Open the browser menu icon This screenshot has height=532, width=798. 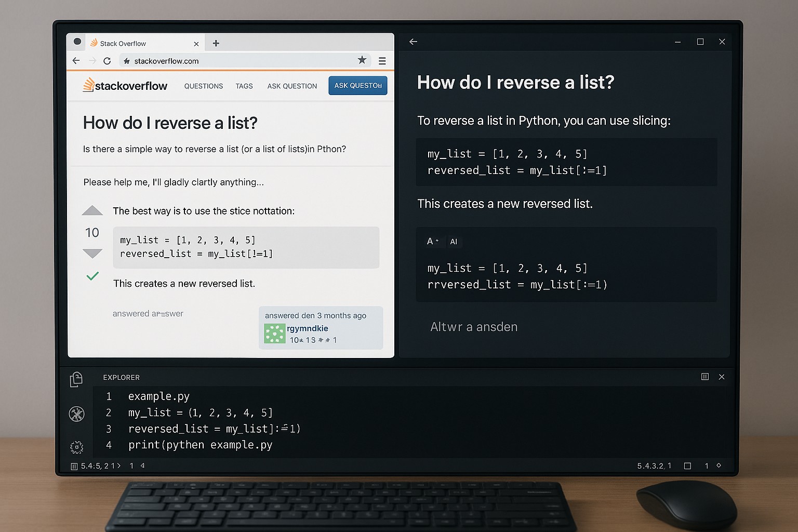[382, 61]
